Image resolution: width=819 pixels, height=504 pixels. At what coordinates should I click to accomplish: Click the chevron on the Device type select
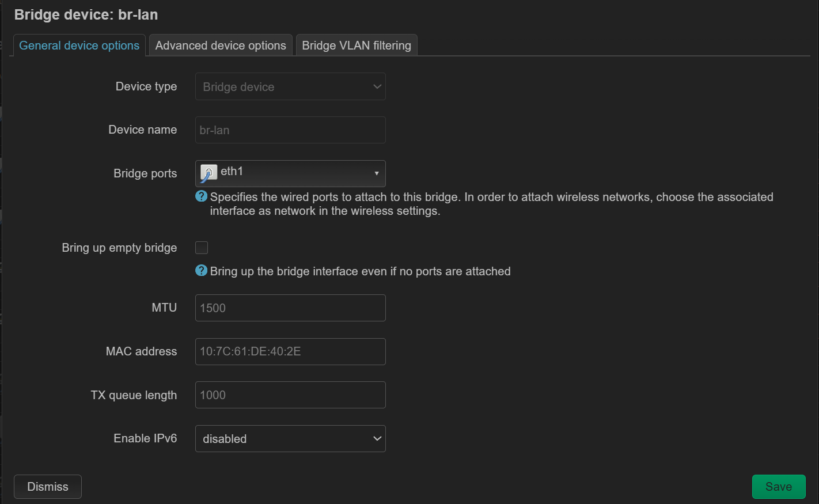pyautogui.click(x=377, y=87)
